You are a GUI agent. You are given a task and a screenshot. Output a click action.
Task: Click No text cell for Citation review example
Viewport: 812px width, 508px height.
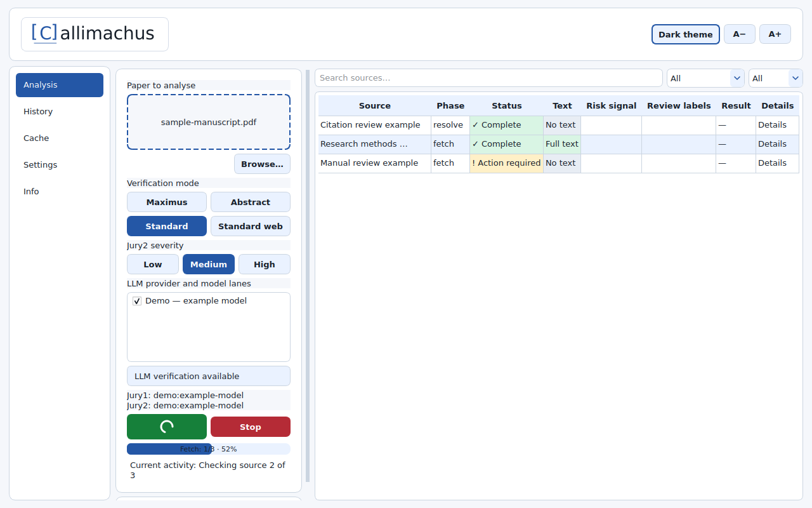pyautogui.click(x=562, y=125)
